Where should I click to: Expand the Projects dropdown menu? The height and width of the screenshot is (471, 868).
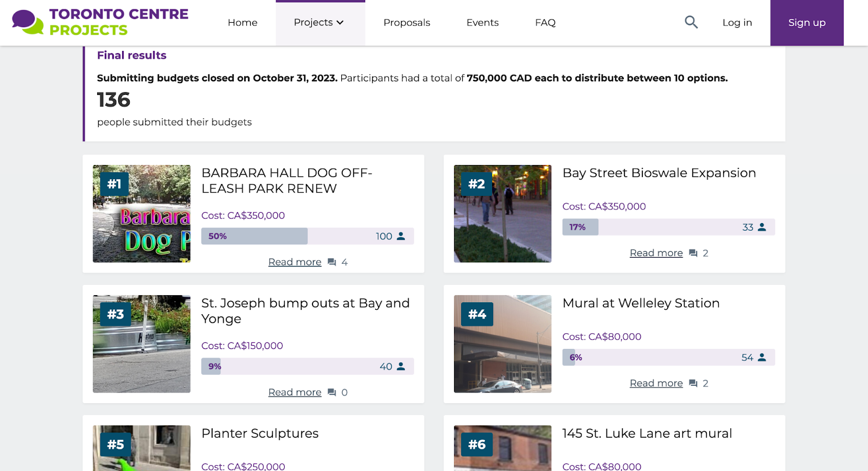pyautogui.click(x=319, y=23)
